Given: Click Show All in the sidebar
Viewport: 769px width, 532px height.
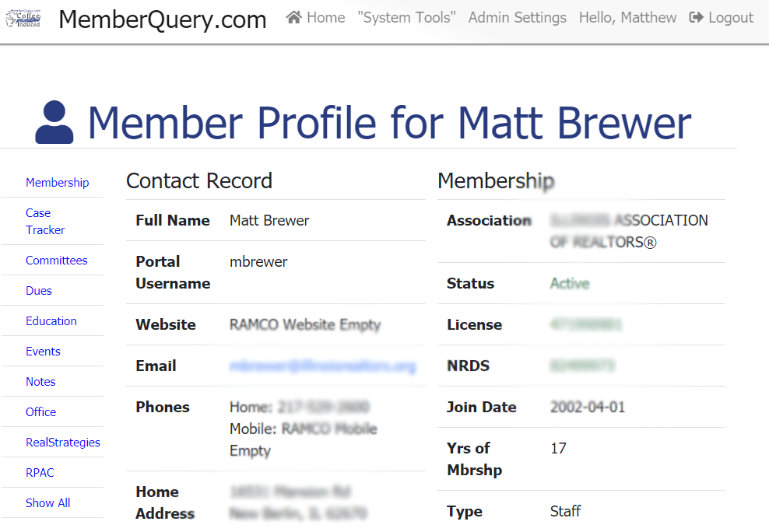Looking at the screenshot, I should [x=47, y=503].
